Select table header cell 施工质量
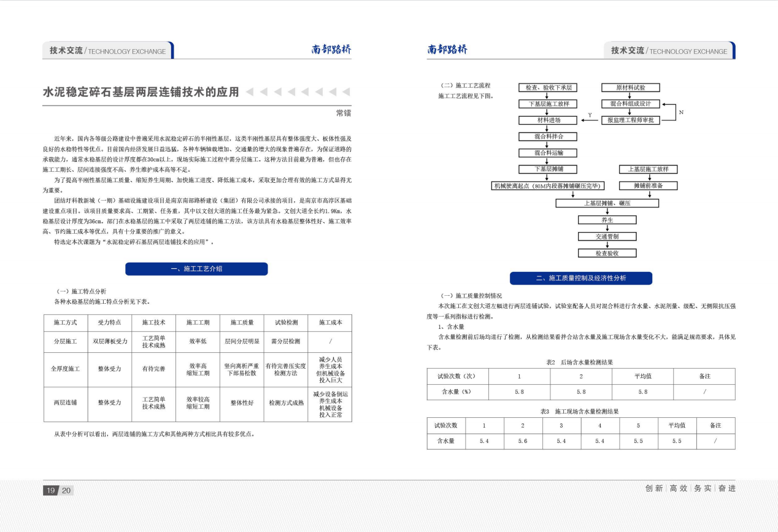The height and width of the screenshot is (532, 778). 242,323
